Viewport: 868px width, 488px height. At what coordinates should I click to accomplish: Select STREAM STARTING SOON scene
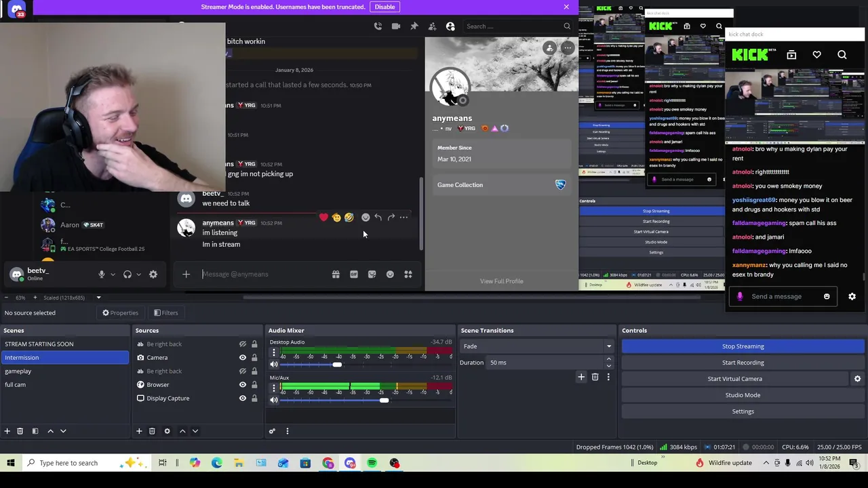(x=64, y=344)
